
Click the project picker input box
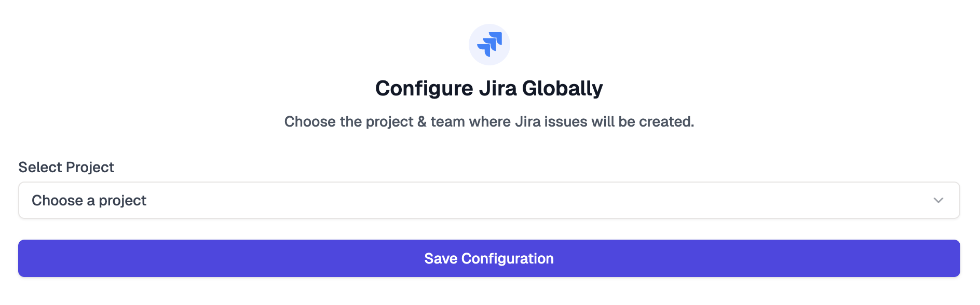489,200
